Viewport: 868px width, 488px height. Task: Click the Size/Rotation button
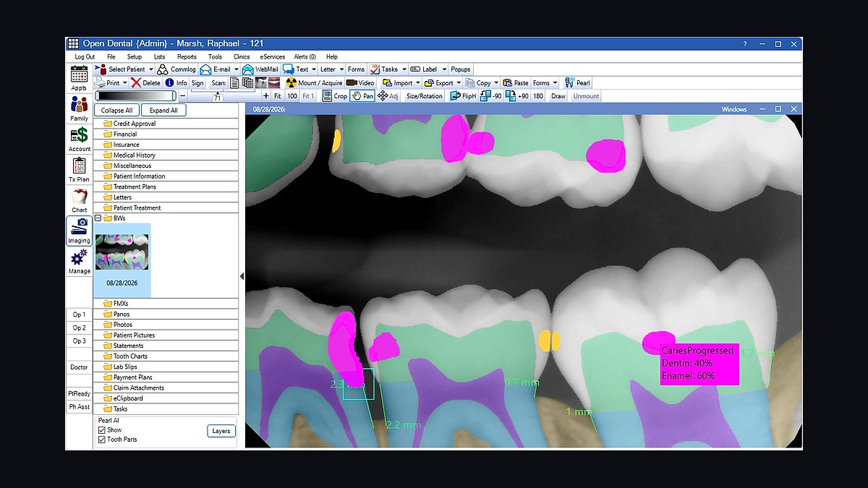(x=425, y=96)
